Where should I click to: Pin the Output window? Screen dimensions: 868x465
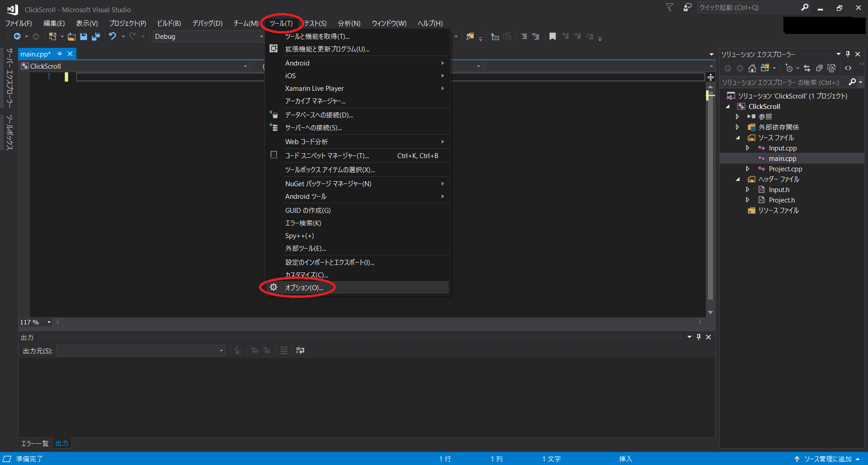pyautogui.click(x=698, y=337)
